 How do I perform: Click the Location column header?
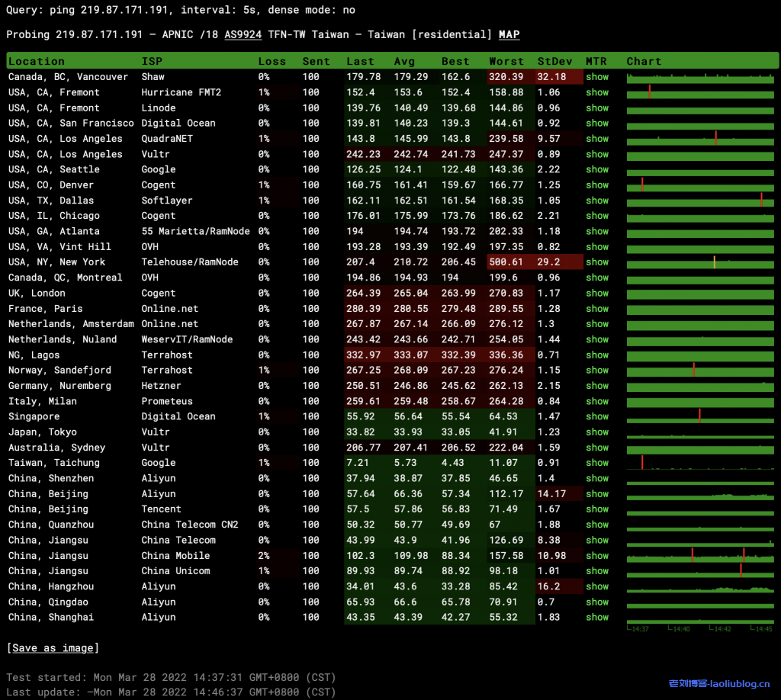pyautogui.click(x=37, y=61)
